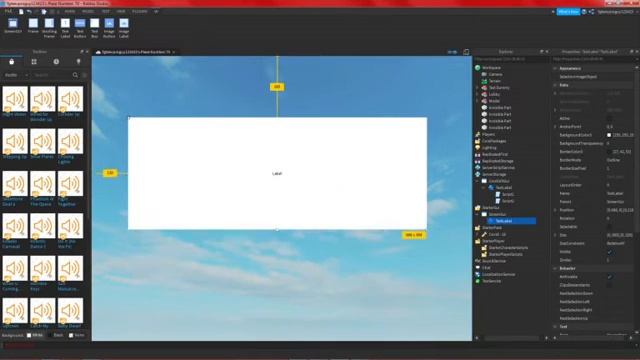This screenshot has width=640, height=360.
Task: Select StarterGui in Explorer
Action: click(x=491, y=208)
